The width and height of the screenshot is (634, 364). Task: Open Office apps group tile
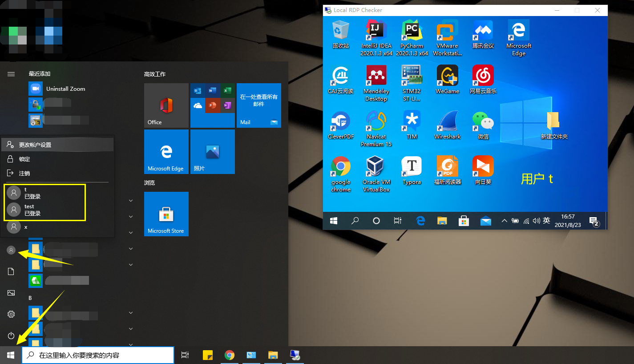213,105
